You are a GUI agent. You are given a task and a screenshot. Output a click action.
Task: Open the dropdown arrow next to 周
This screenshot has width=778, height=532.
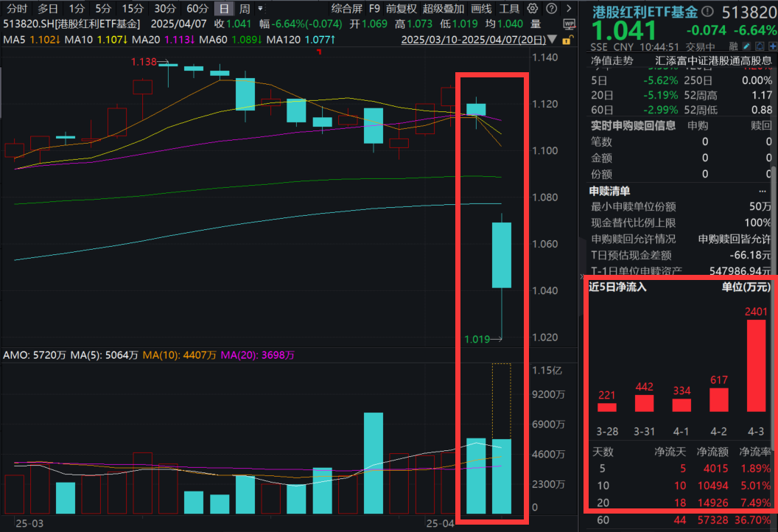coord(259,8)
